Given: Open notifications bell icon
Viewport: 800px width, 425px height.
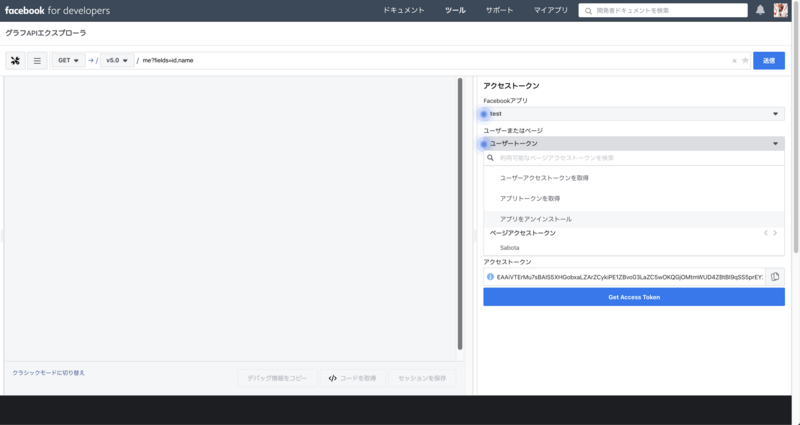Looking at the screenshot, I should click(x=760, y=10).
